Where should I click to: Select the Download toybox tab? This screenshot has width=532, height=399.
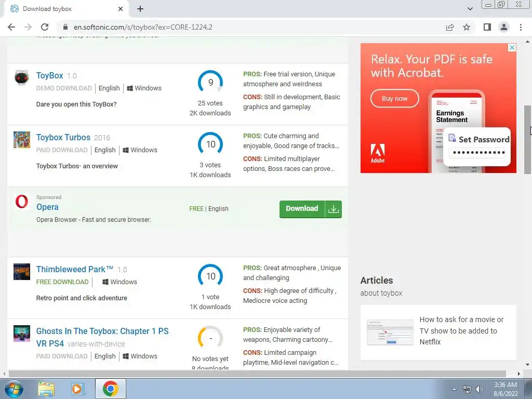tap(66, 9)
